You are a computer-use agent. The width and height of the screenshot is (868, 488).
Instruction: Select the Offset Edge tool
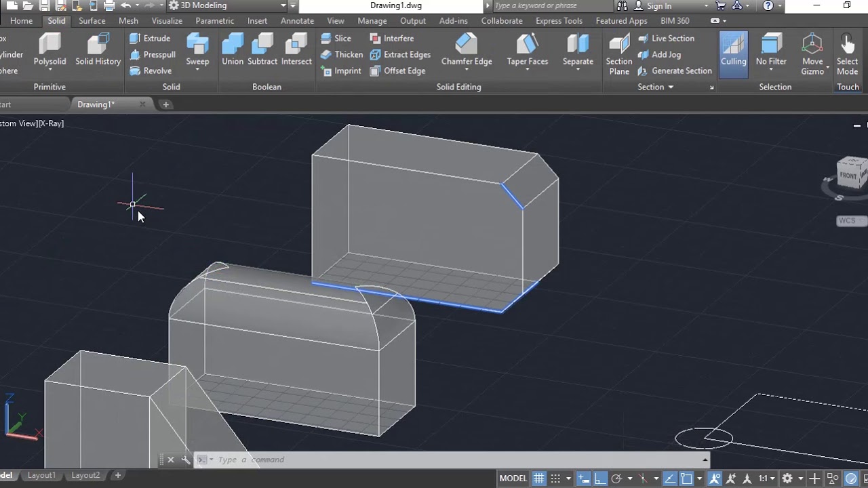coord(398,71)
